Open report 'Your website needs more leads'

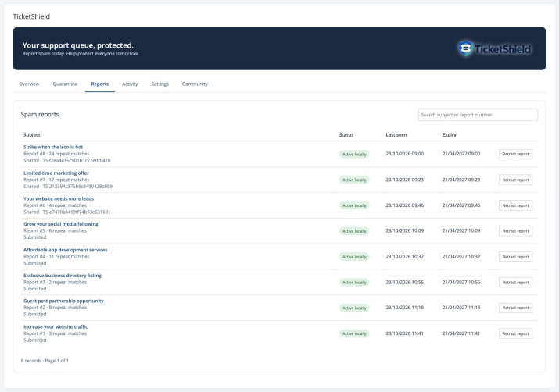pyautogui.click(x=59, y=198)
